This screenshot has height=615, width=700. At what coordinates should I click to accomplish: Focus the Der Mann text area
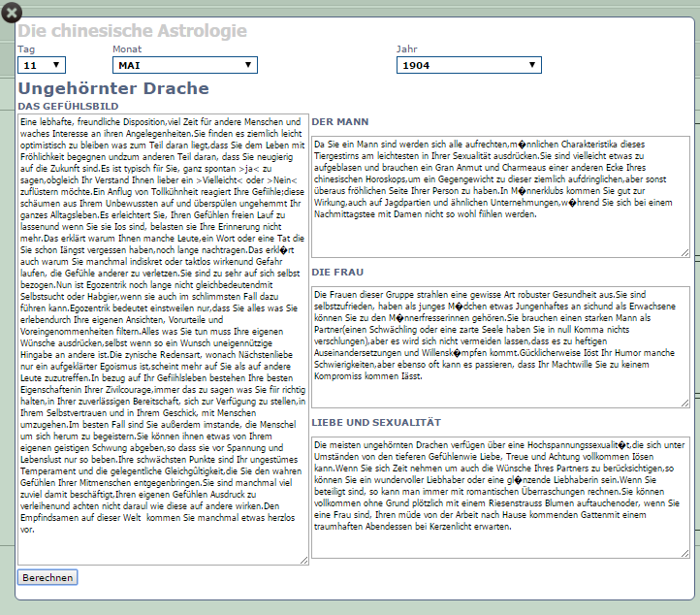[x=500, y=196]
